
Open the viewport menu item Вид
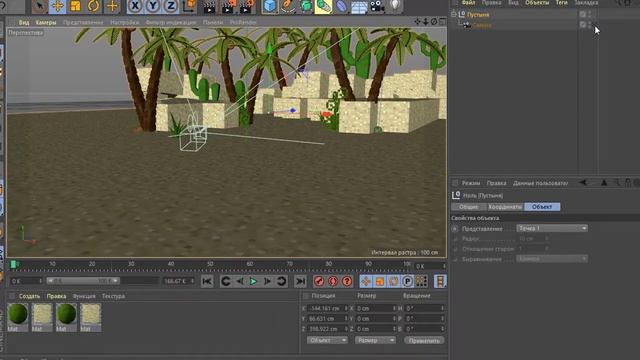coord(24,22)
